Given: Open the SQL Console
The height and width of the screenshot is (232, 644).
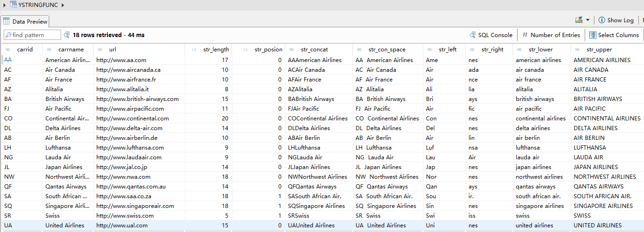Looking at the screenshot, I should pos(495,35).
